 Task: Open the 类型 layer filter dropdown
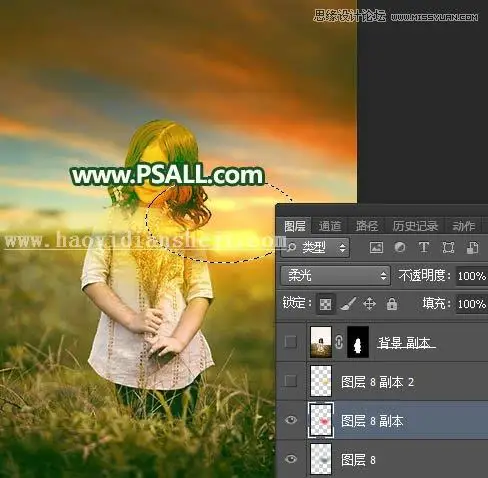pyautogui.click(x=315, y=247)
